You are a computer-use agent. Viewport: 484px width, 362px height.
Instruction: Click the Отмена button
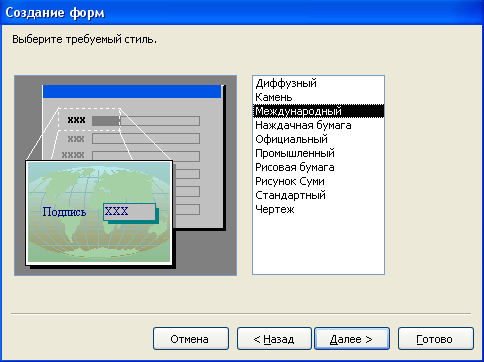191,339
